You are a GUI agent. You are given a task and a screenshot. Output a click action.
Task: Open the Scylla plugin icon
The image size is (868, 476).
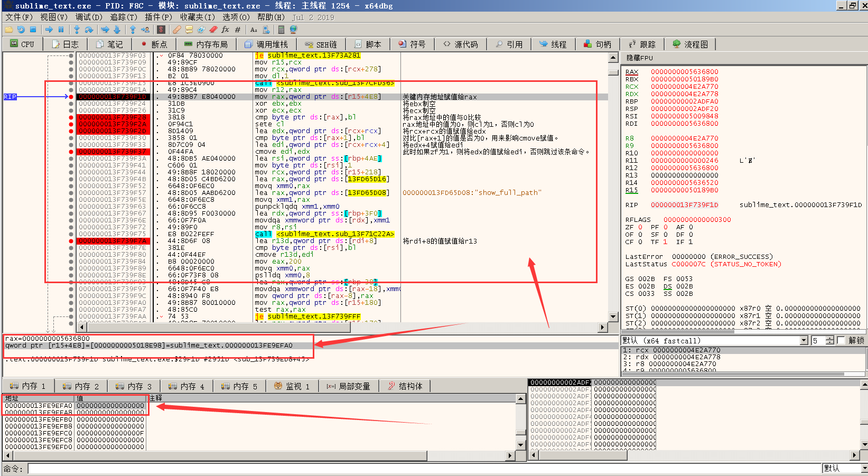point(161,30)
